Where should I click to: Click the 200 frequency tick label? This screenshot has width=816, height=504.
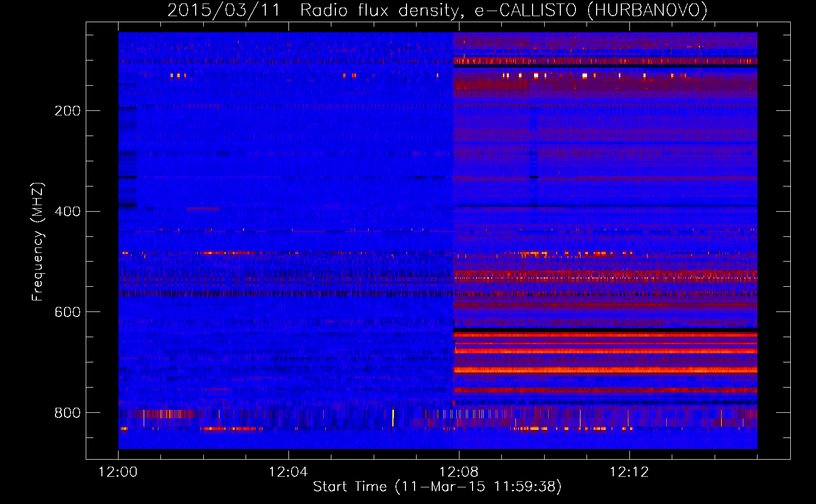[x=68, y=111]
